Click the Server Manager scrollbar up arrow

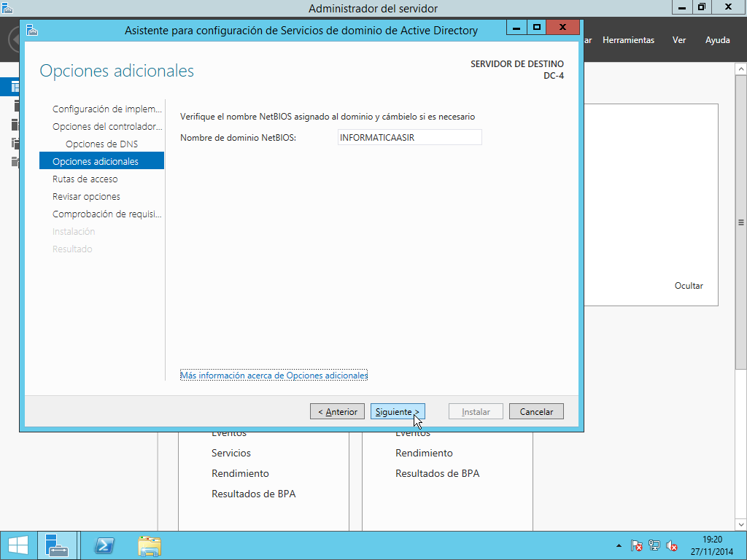coord(741,69)
